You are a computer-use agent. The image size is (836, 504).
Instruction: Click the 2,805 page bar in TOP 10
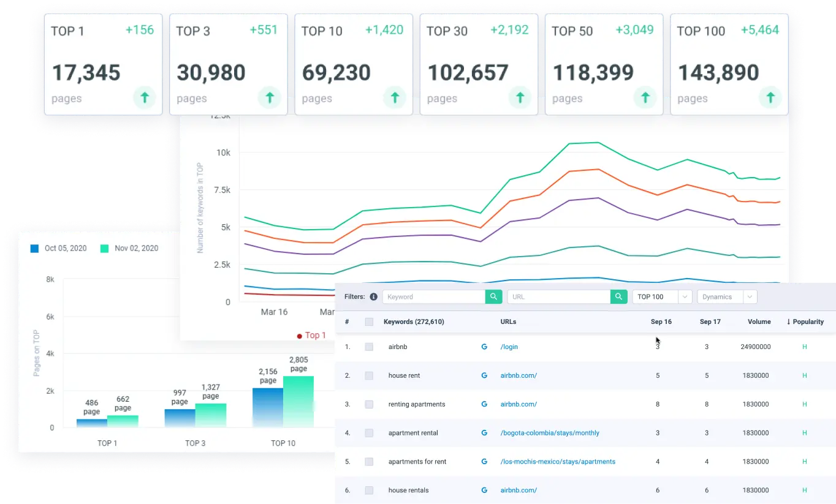point(298,402)
